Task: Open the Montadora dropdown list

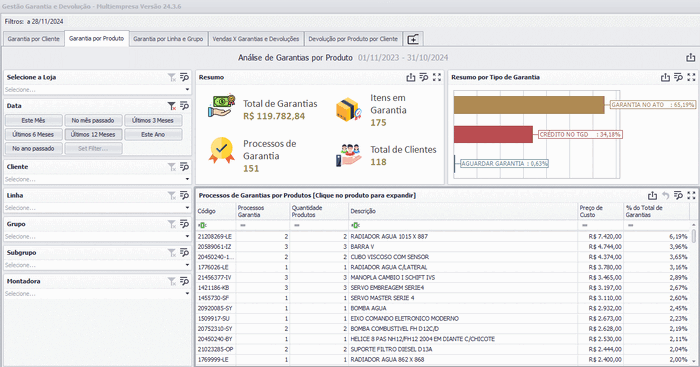Action: 97,294
